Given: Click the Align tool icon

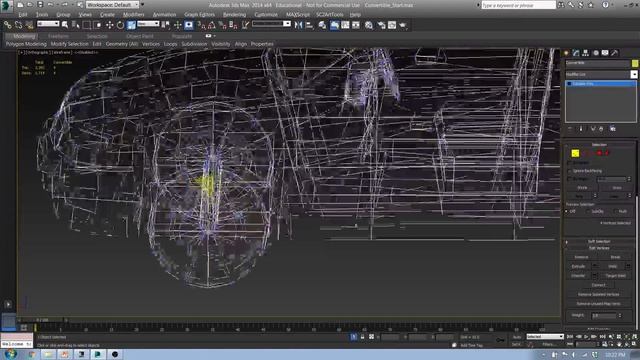Looking at the screenshot, I should coord(309,25).
